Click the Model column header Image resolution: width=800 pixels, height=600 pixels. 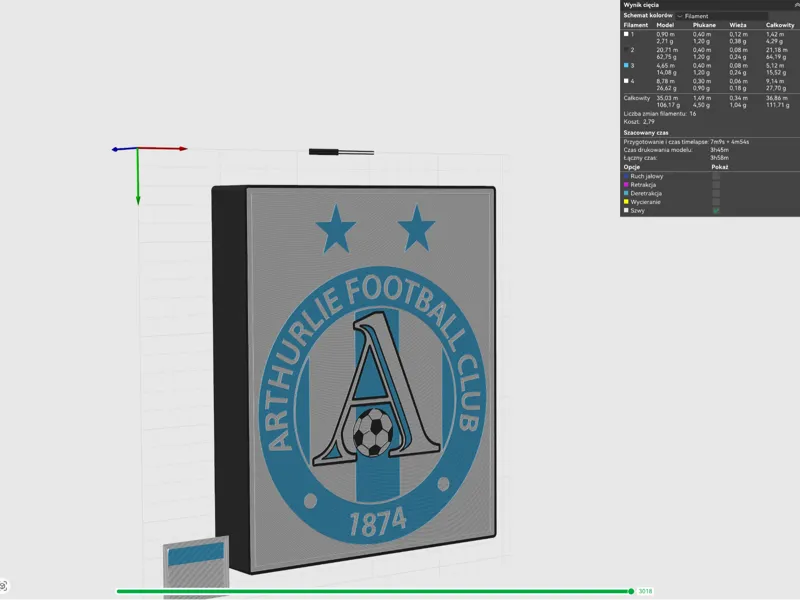[665, 25]
